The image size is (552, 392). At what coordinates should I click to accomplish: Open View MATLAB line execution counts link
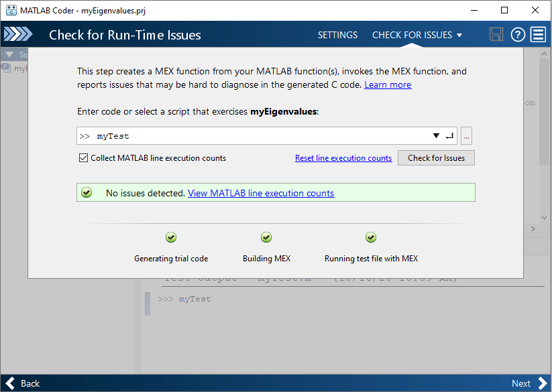point(261,193)
